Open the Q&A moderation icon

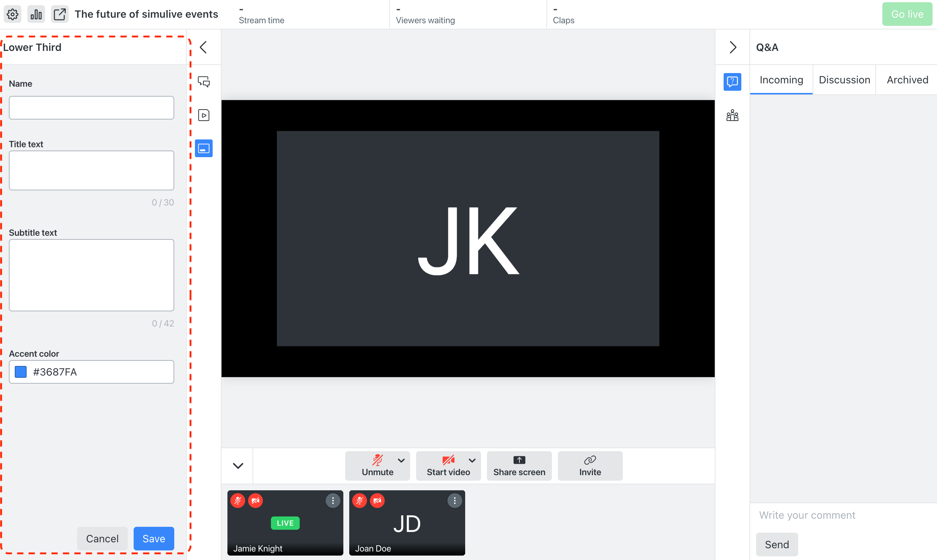pyautogui.click(x=732, y=82)
